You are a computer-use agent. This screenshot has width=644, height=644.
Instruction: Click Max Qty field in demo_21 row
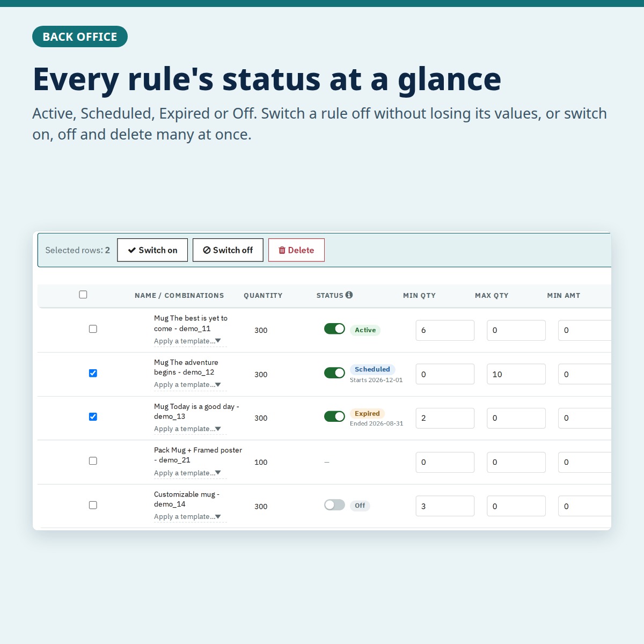516,462
